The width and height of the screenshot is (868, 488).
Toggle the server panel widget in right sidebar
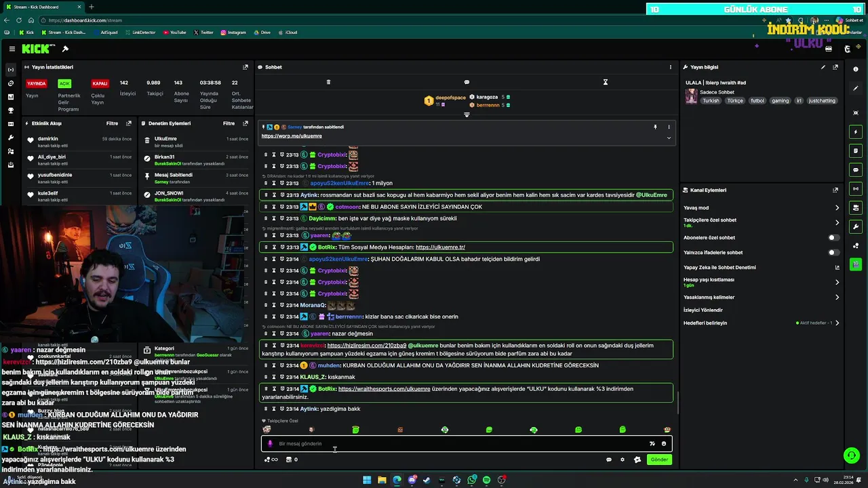click(856, 207)
